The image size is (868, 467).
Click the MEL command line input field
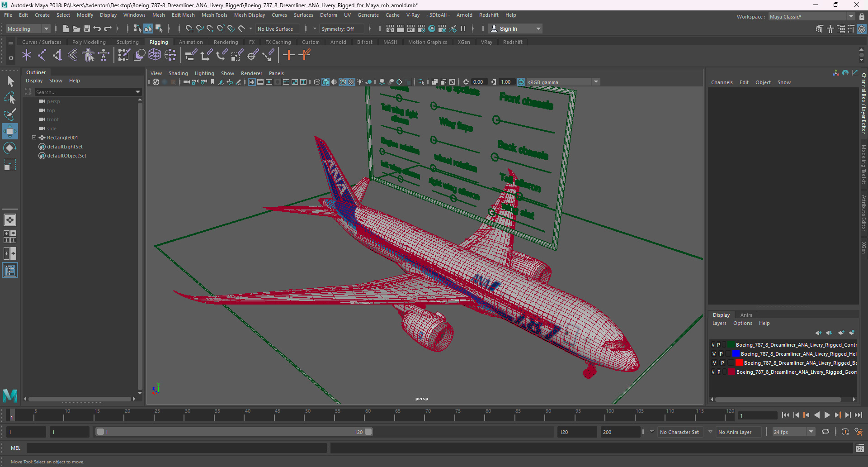pos(177,448)
